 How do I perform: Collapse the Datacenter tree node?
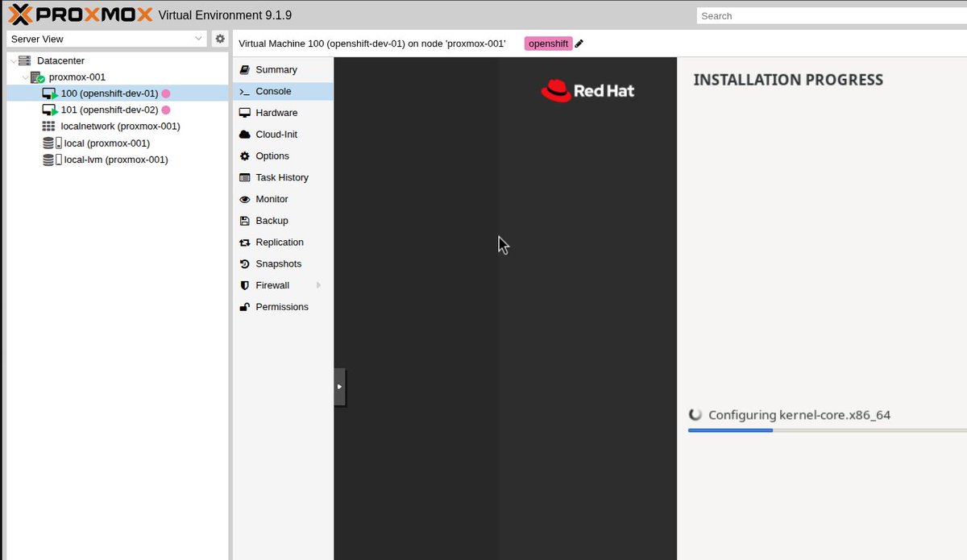point(13,60)
